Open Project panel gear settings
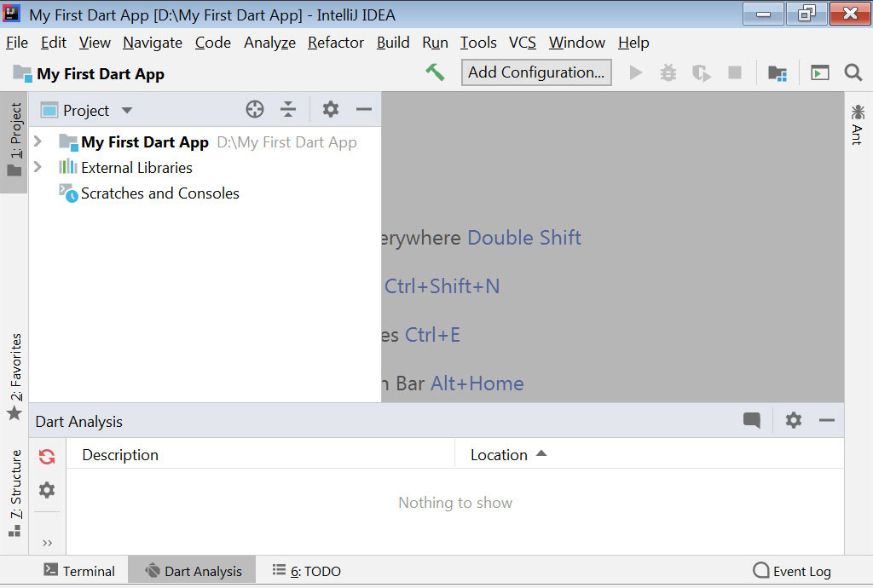Screen dimensions: 873x588 (x=331, y=109)
